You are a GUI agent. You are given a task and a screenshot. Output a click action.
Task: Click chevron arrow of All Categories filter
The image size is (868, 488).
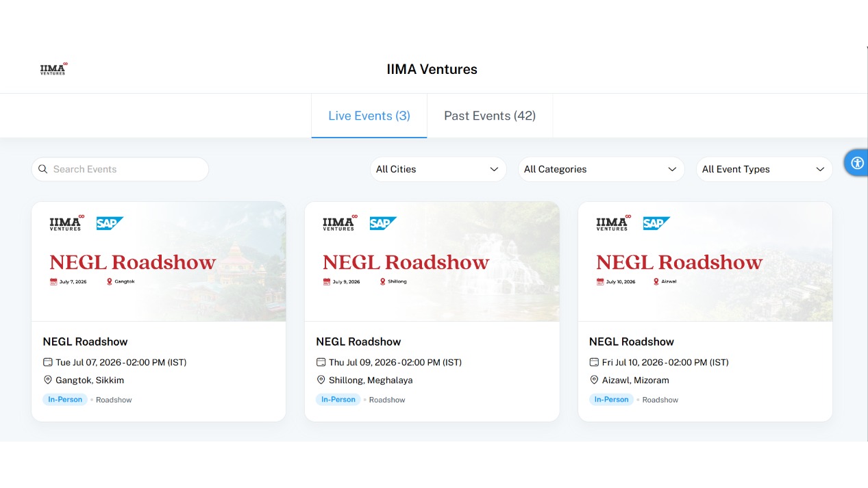[672, 169]
